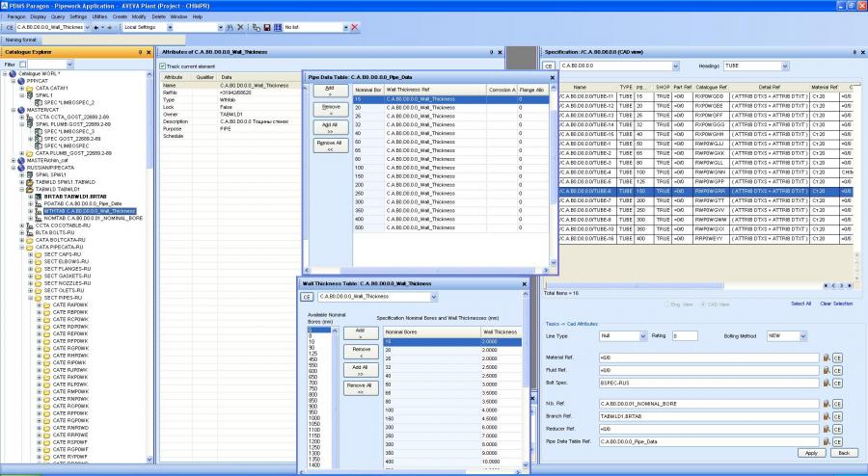Close the Catalogue Explorer panel
The image size is (868, 476).
point(149,52)
